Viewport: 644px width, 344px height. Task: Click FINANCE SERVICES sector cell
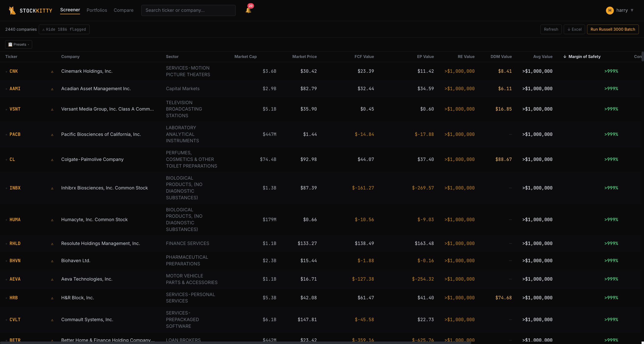coord(188,244)
